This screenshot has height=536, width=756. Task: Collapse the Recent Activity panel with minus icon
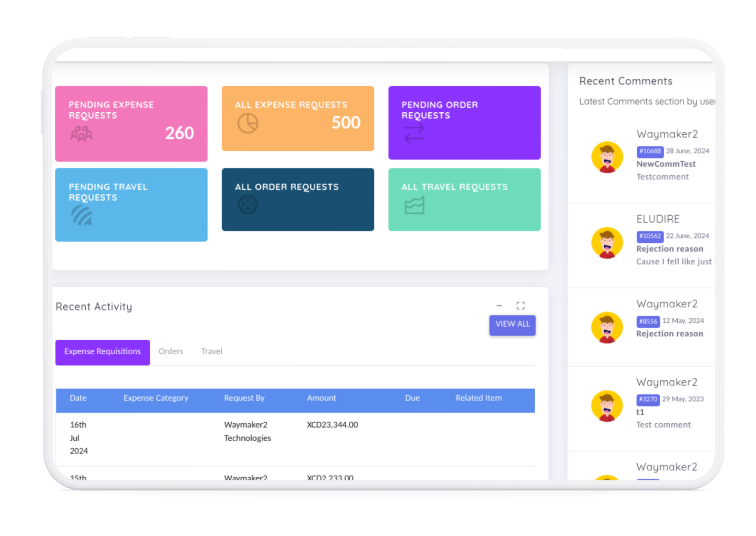(x=499, y=306)
